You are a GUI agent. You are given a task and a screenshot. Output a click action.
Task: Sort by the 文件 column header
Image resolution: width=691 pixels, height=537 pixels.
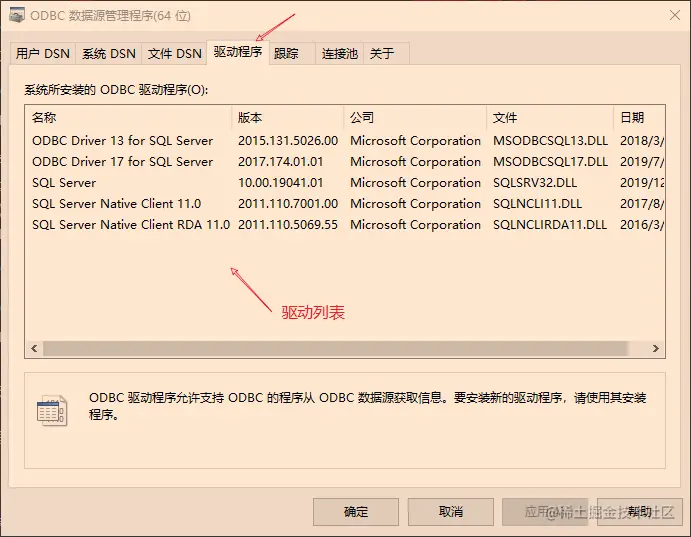(550, 118)
